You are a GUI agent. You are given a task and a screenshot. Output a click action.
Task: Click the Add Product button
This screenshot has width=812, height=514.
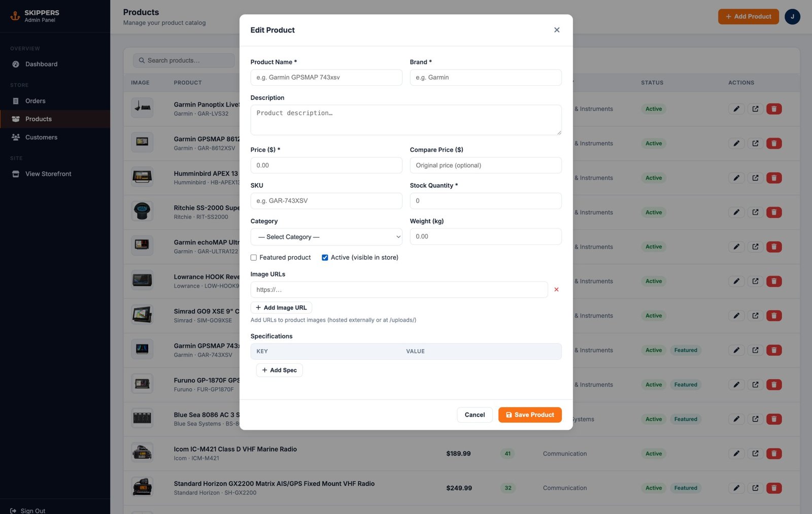click(x=748, y=17)
